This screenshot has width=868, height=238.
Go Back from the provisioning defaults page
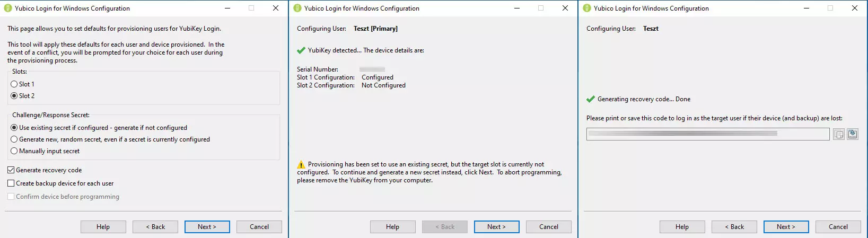pos(155,227)
